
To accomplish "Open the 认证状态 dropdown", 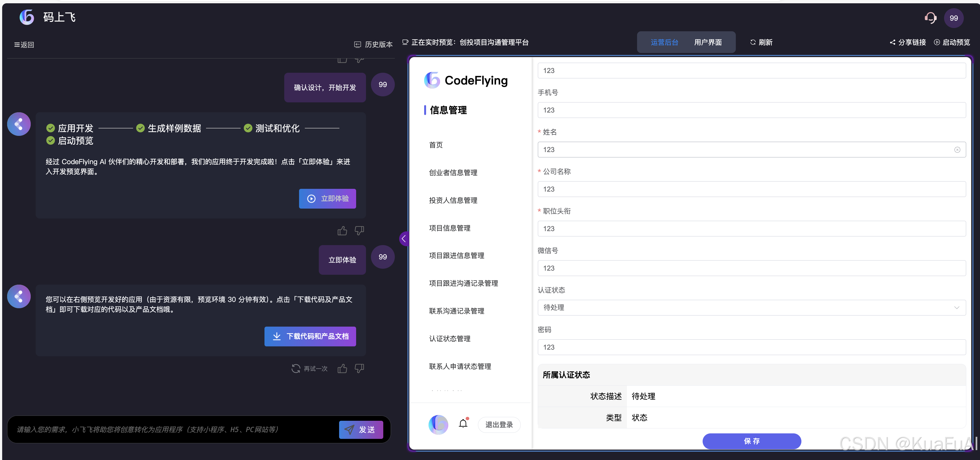I will tap(751, 307).
